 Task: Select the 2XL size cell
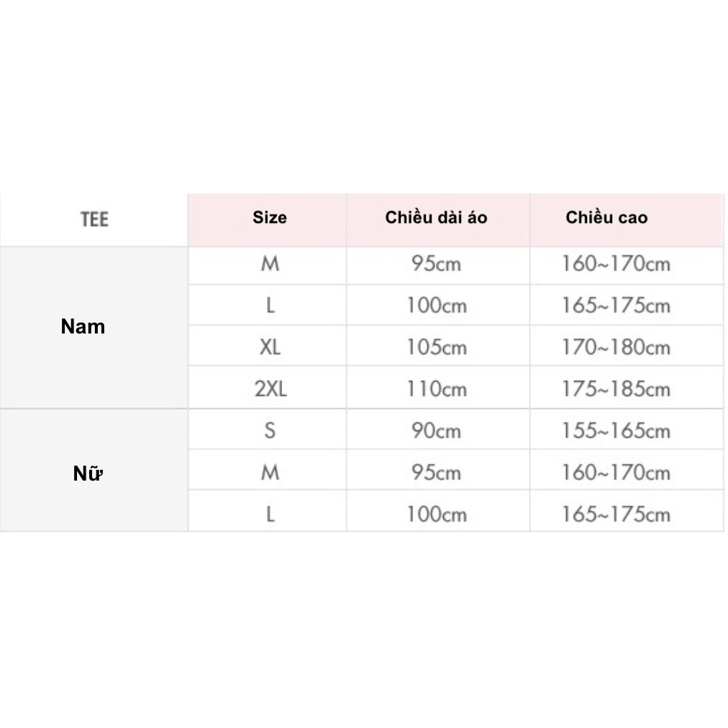(270, 389)
